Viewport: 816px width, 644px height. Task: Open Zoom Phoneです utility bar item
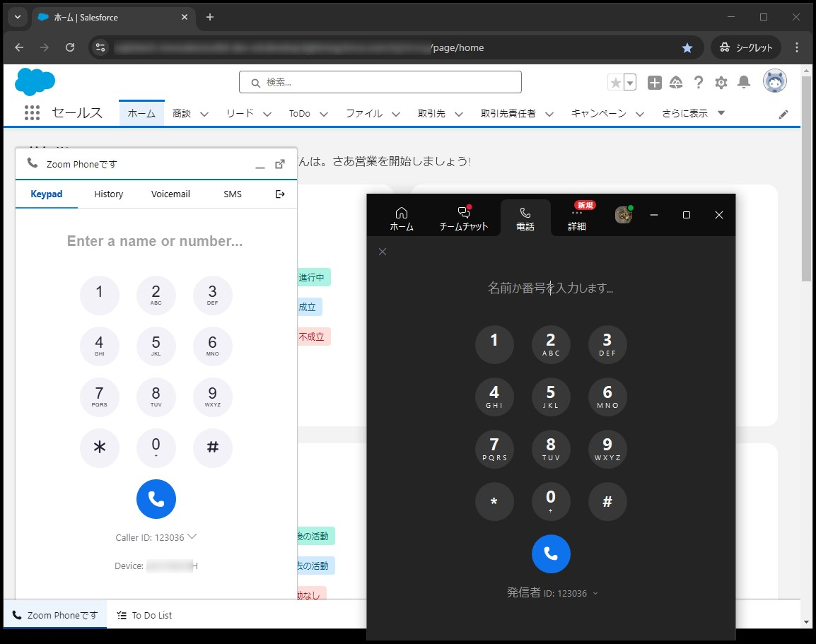[x=55, y=616]
